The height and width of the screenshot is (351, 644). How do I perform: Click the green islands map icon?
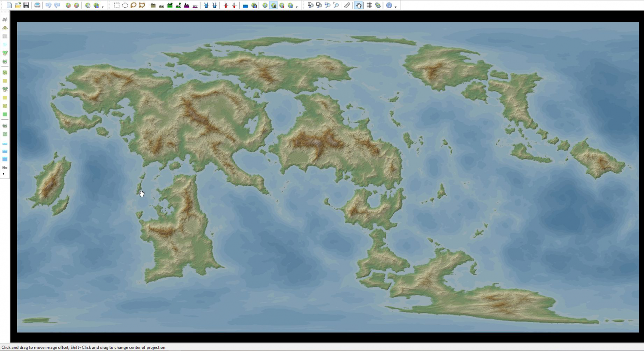pos(378,5)
